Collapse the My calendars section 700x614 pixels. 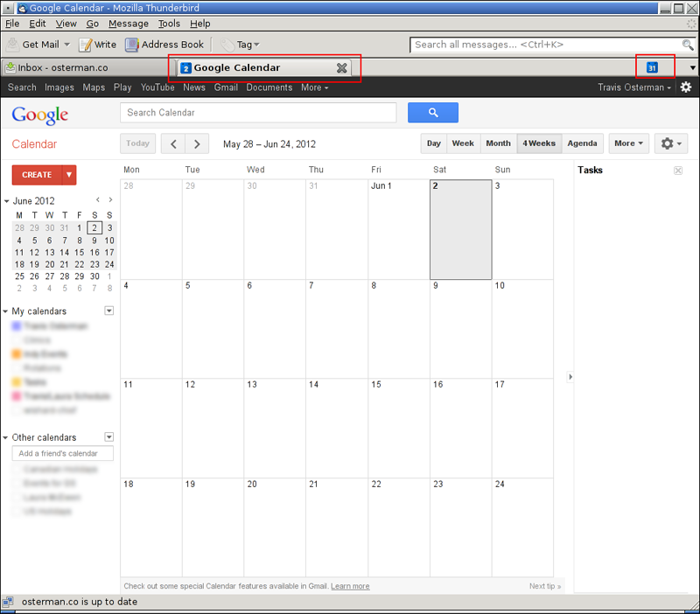coord(6,311)
